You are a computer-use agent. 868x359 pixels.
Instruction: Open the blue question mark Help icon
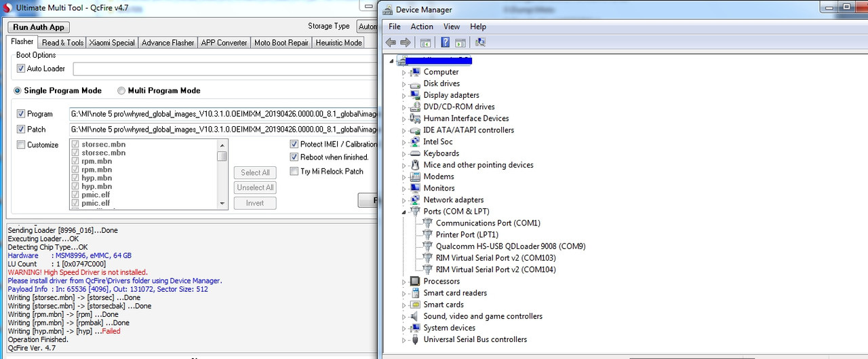click(446, 42)
